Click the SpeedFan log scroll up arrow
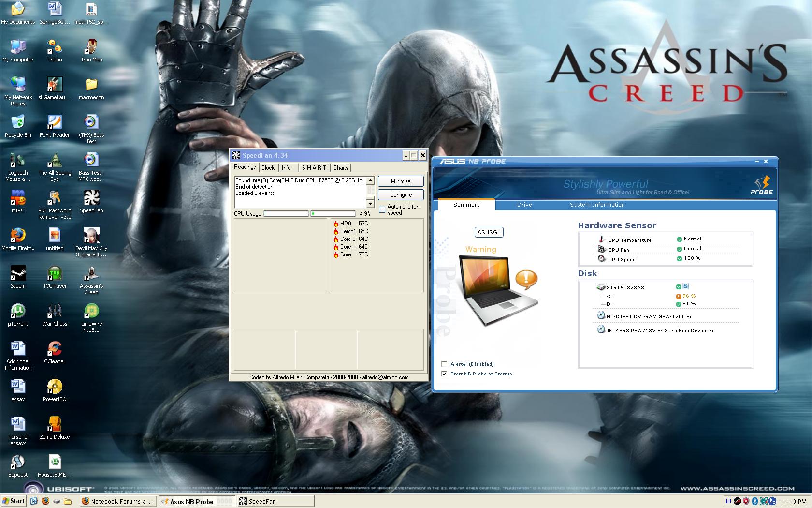This screenshot has width=812, height=508. point(370,180)
